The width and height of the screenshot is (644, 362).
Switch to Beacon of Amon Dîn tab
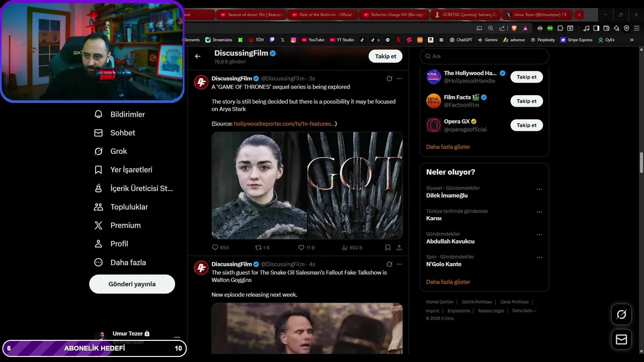point(251,15)
